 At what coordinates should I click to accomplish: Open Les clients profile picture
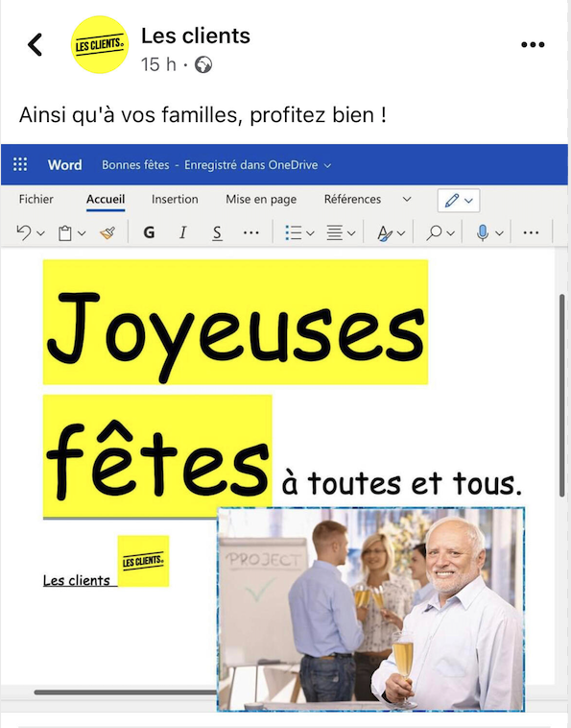(x=100, y=44)
